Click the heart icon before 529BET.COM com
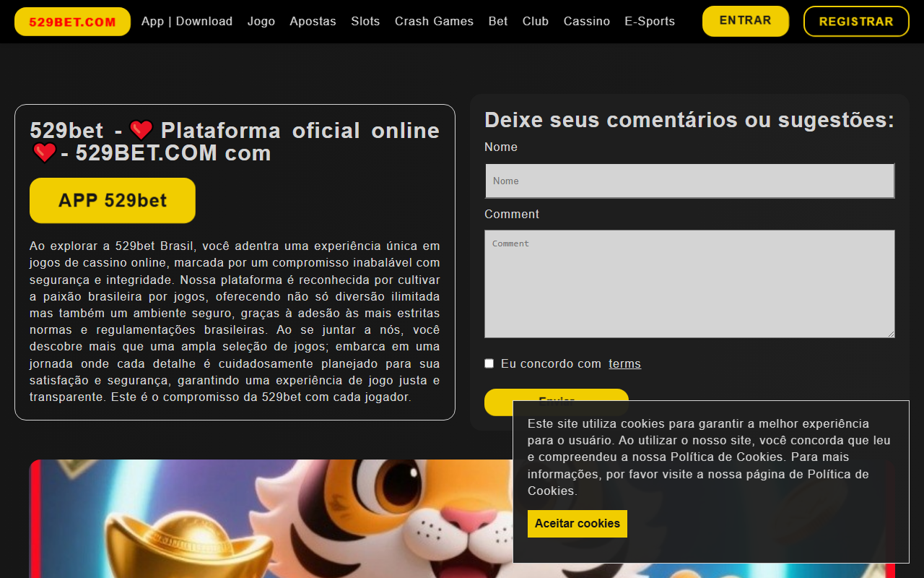Screen dimensions: 924x578 click(45, 152)
